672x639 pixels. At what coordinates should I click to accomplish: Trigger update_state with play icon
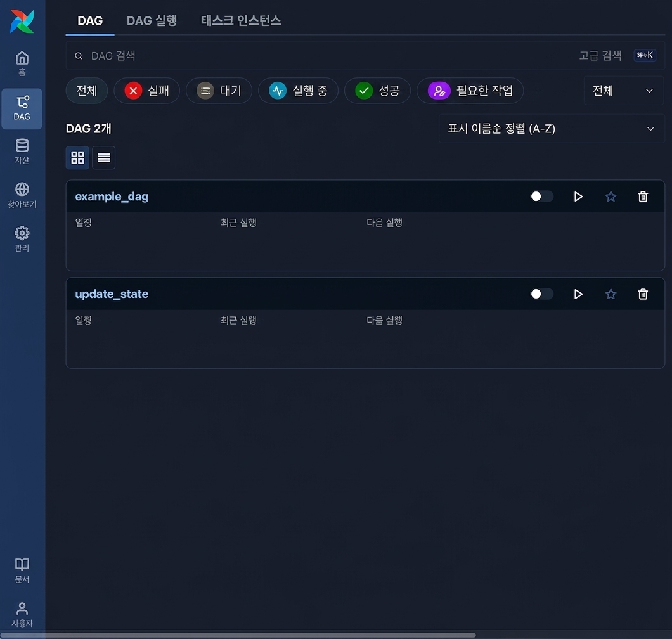578,294
